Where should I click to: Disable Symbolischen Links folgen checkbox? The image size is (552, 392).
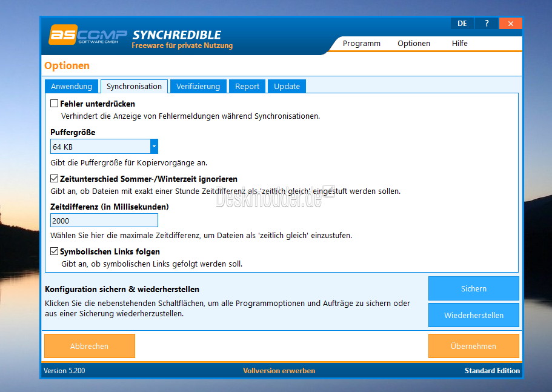[x=54, y=251]
